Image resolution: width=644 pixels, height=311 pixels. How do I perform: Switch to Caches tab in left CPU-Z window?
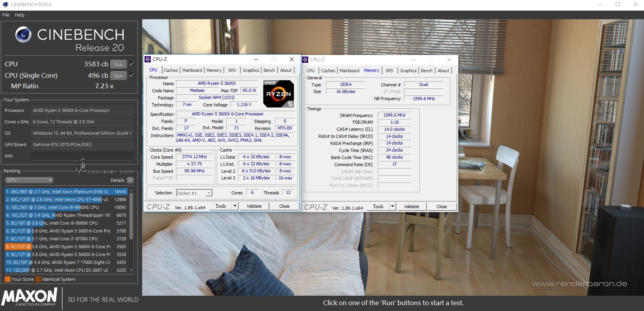171,70
